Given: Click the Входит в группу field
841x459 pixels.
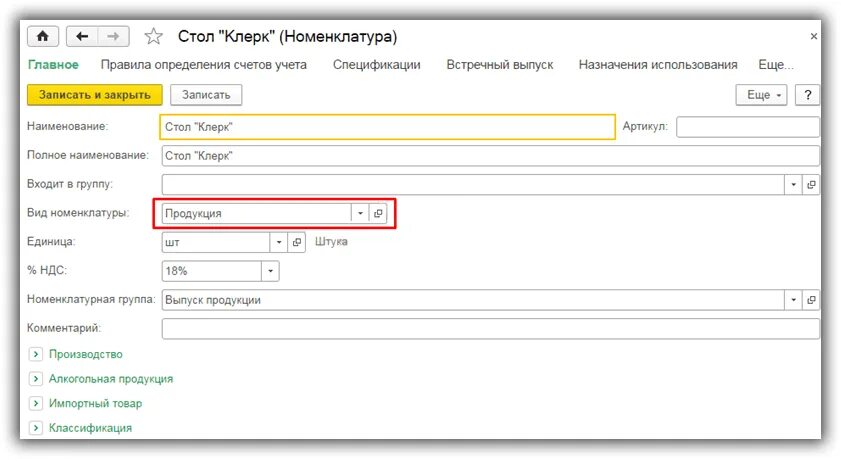Looking at the screenshot, I should (473, 184).
